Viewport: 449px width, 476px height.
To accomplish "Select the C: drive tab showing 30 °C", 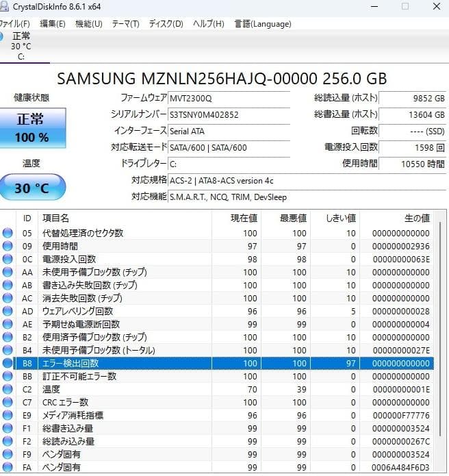I will point(21,46).
